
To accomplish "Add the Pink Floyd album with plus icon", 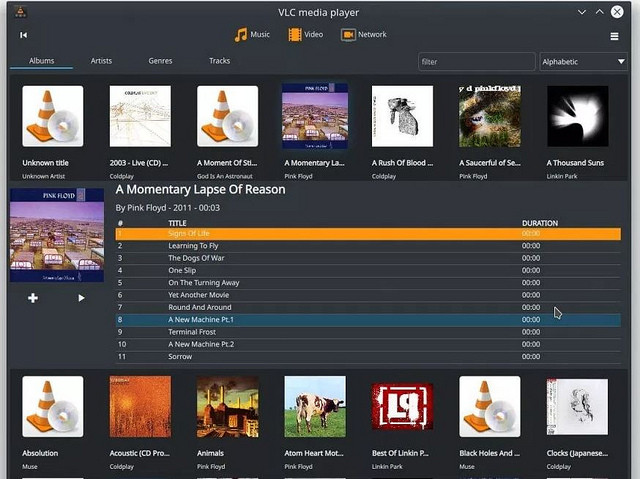I will click(33, 298).
